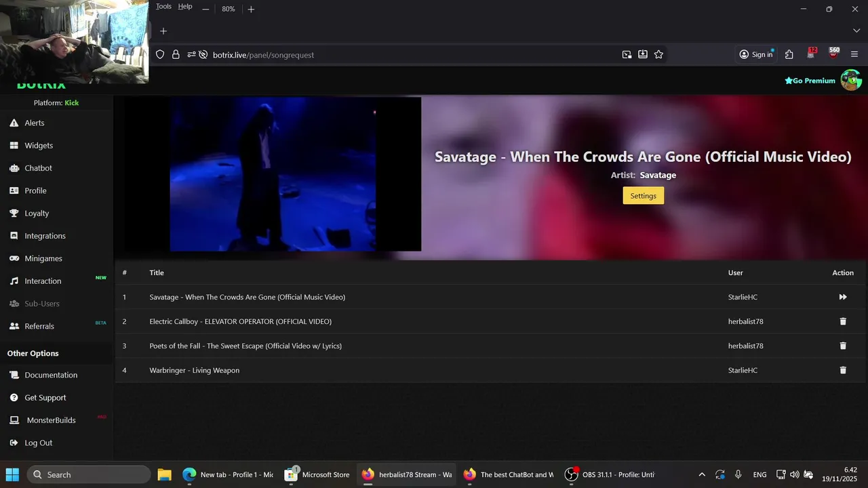
Task: Open site permissions icon in address bar
Action: (191, 55)
